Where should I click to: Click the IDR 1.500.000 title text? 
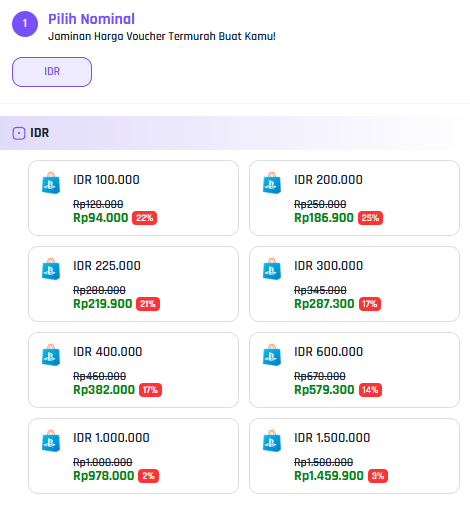click(x=332, y=438)
